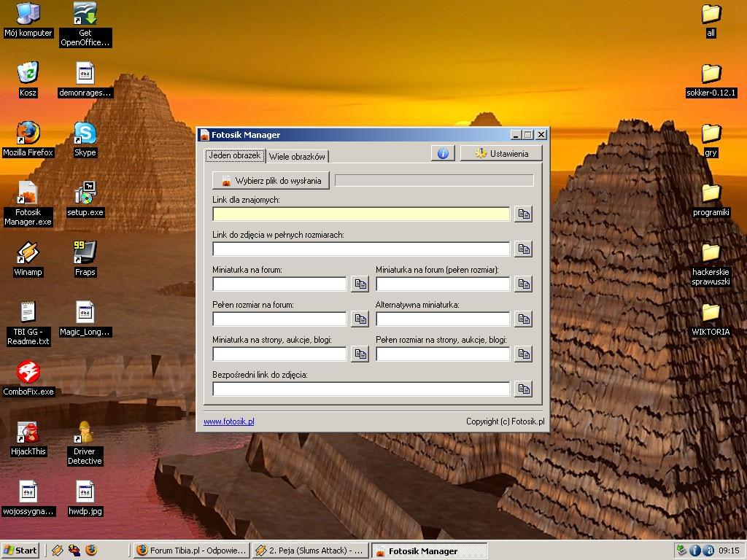
Task: Select the 'all' folder on desktop
Action: pyautogui.click(x=711, y=20)
